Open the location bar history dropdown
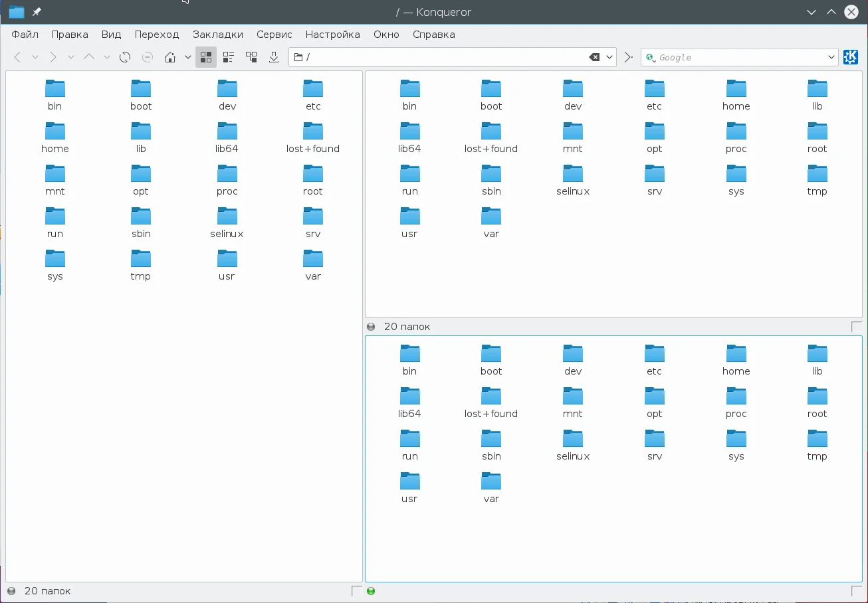 (609, 57)
